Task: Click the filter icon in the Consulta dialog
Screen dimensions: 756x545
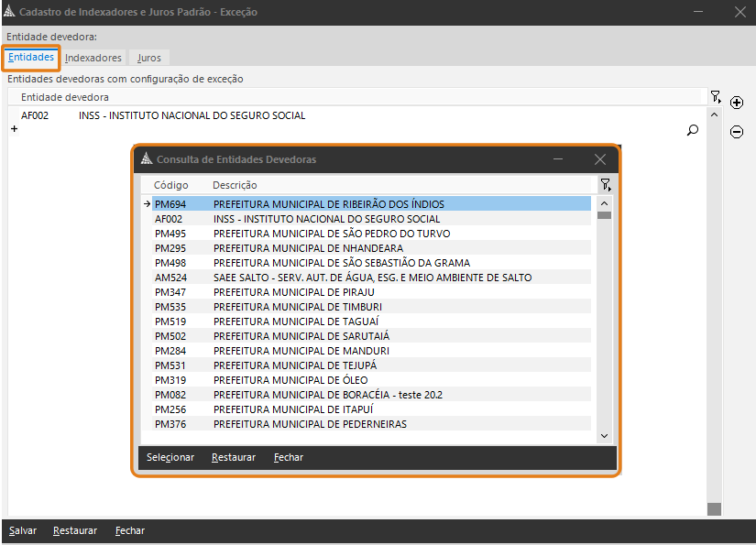Action: pos(606,184)
